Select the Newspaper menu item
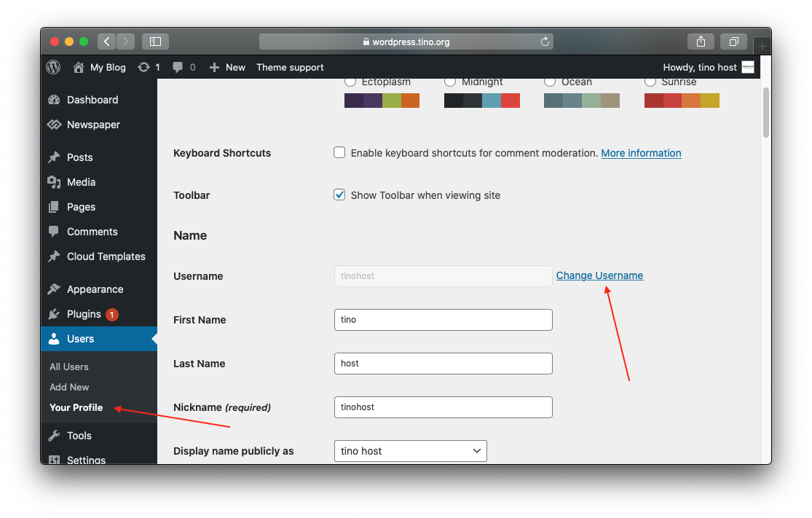This screenshot has width=812, height=518. [x=92, y=125]
